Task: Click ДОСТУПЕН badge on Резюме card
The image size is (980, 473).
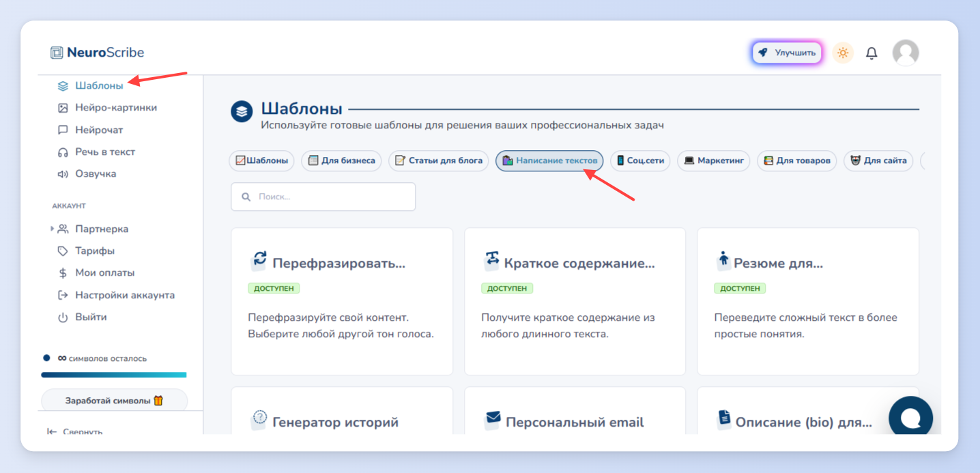Action: click(x=740, y=288)
